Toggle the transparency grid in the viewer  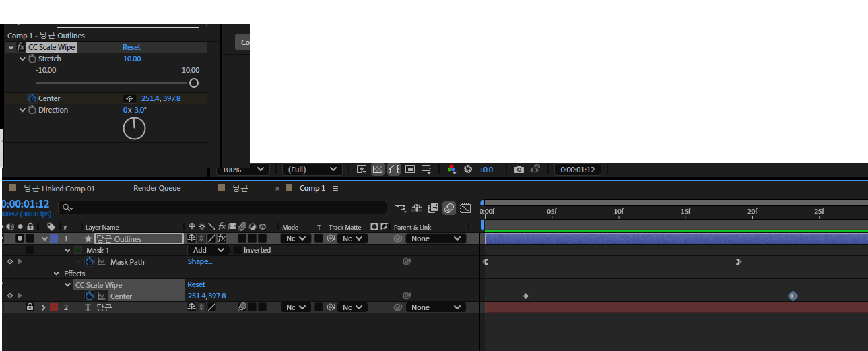[378, 170]
